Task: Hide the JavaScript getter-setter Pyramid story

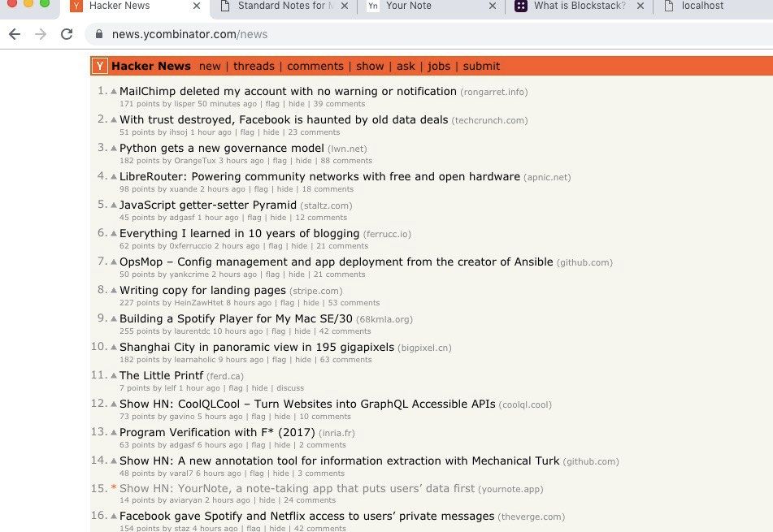Action: pos(278,218)
